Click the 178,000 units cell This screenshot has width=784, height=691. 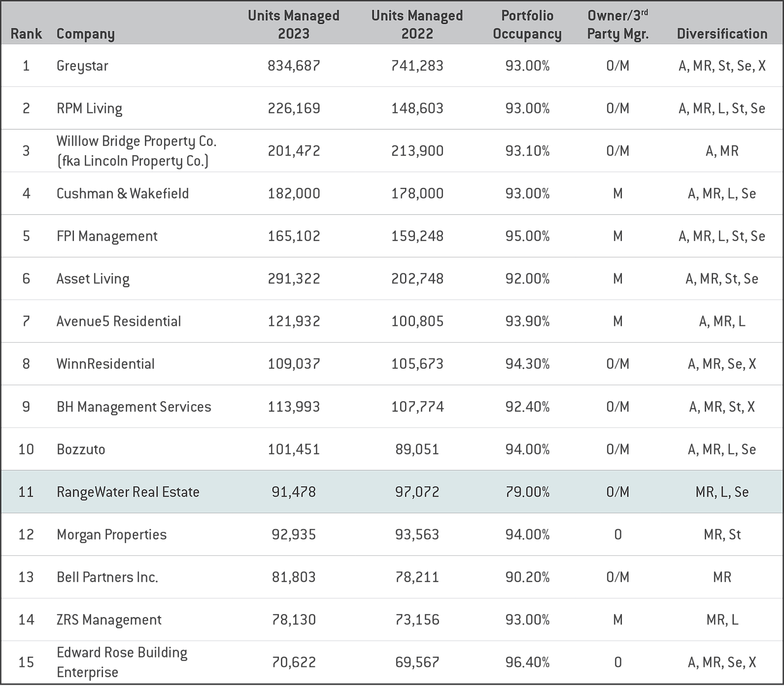tap(417, 194)
